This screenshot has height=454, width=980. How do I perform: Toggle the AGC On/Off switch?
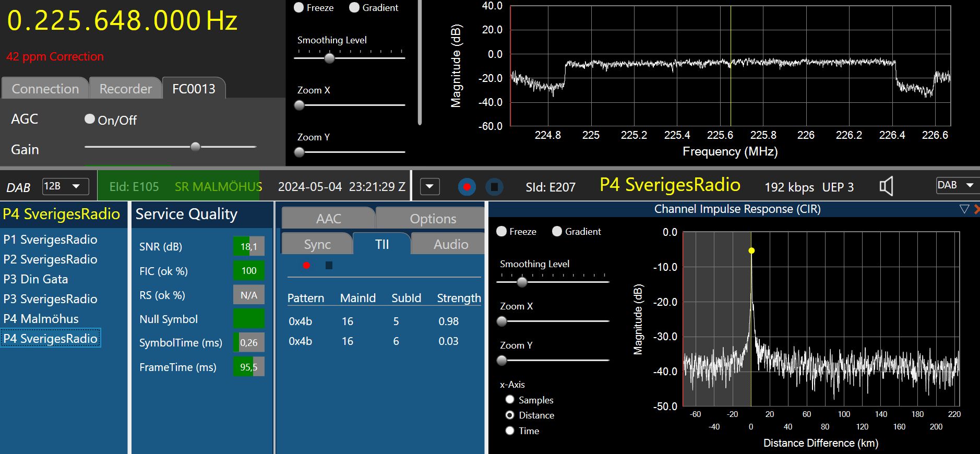(90, 120)
